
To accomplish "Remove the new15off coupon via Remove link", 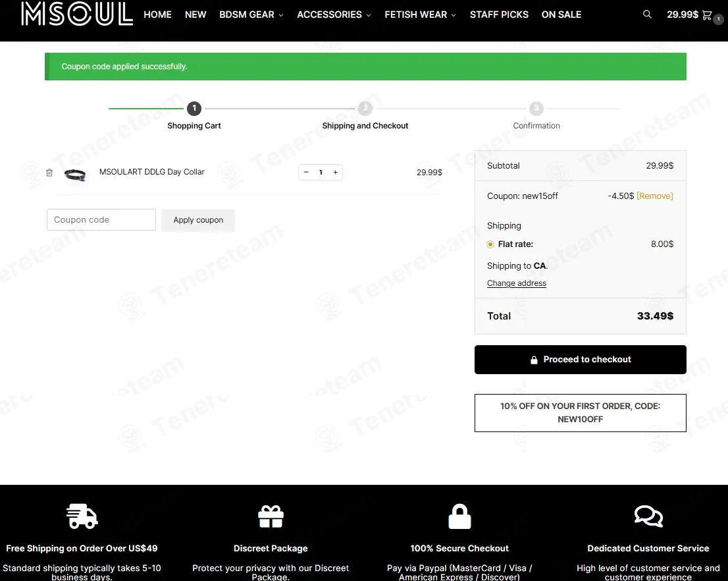I will 655,196.
